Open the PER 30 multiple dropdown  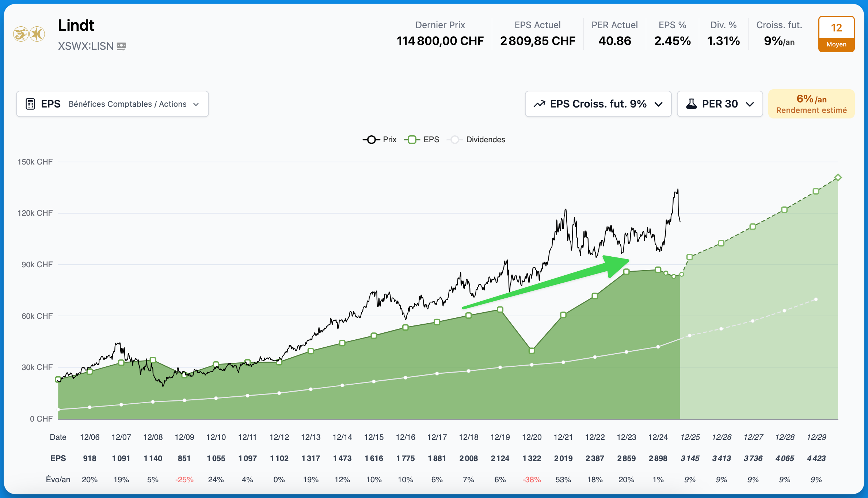(719, 104)
